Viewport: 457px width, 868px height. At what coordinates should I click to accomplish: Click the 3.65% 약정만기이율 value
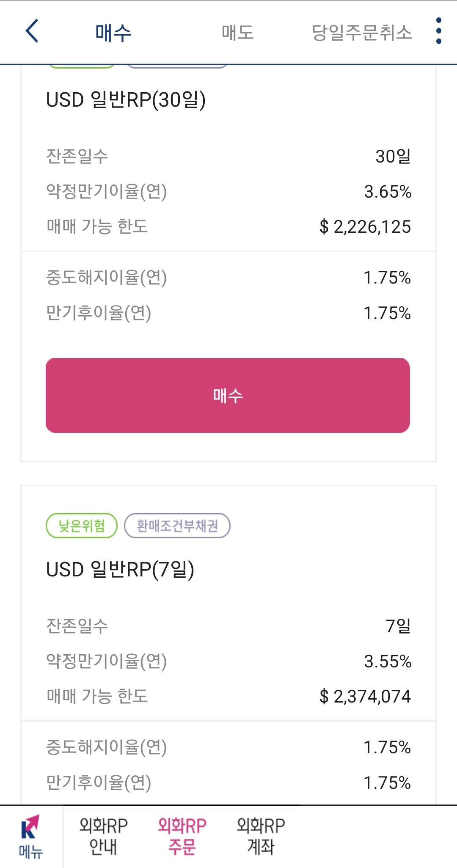pos(388,192)
